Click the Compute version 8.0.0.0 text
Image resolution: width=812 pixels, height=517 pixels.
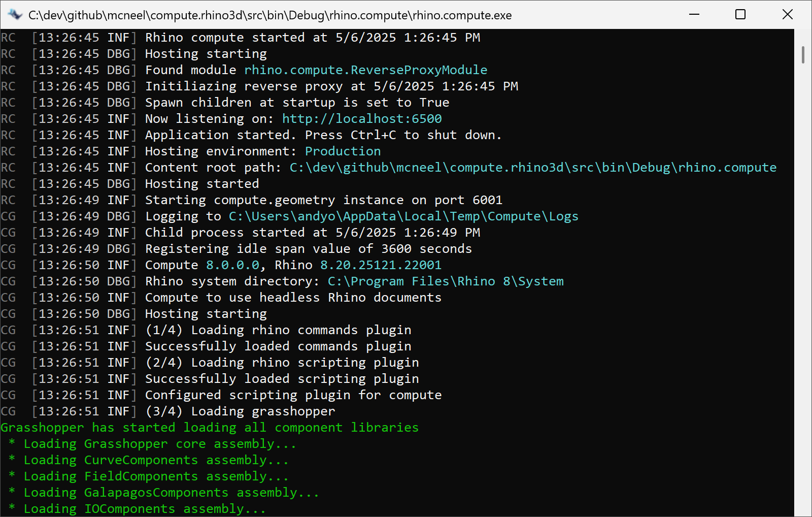[232, 265]
